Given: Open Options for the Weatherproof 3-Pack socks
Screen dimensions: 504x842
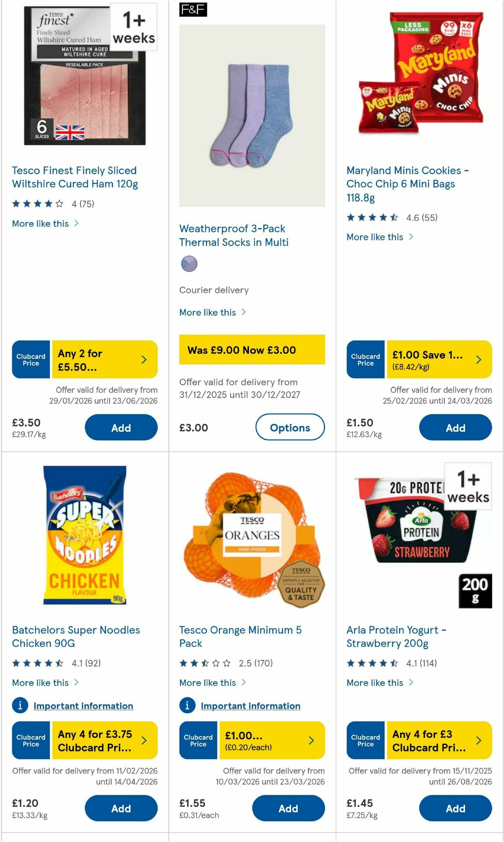Looking at the screenshot, I should click(x=290, y=428).
